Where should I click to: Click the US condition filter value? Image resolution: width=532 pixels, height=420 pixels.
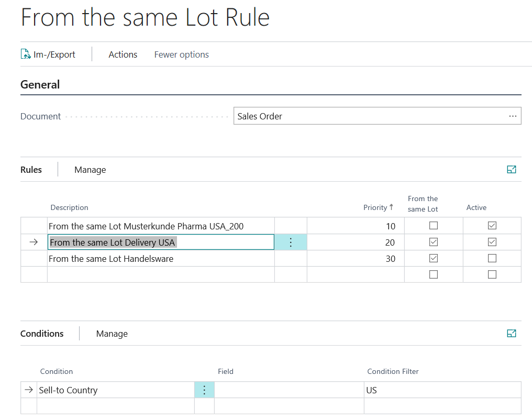coord(372,390)
